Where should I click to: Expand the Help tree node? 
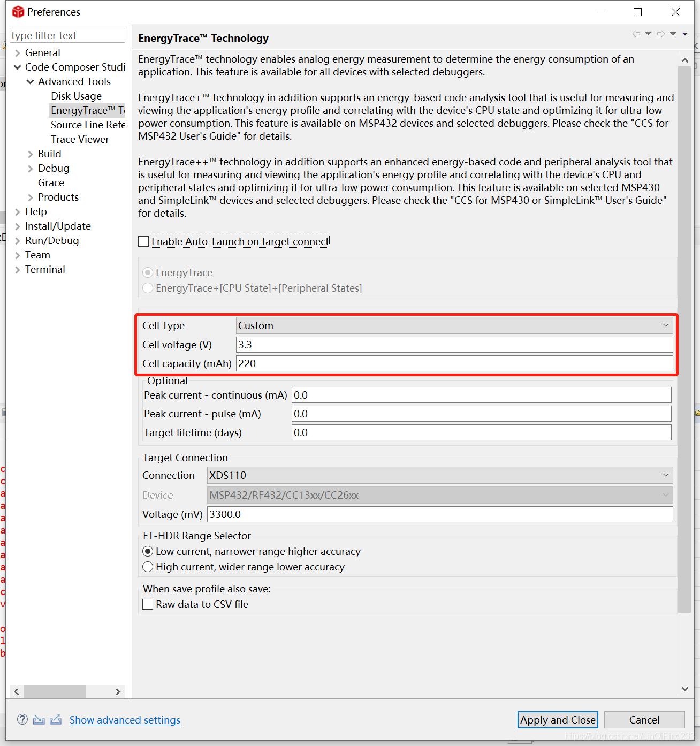pos(18,212)
